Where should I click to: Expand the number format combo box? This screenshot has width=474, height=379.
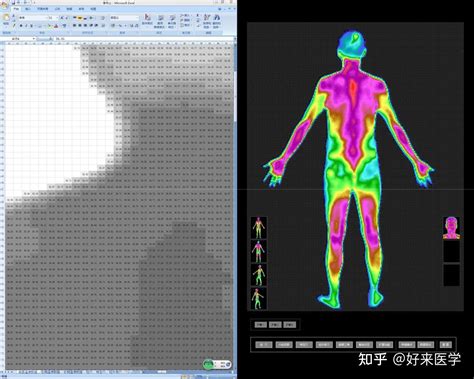point(137,17)
